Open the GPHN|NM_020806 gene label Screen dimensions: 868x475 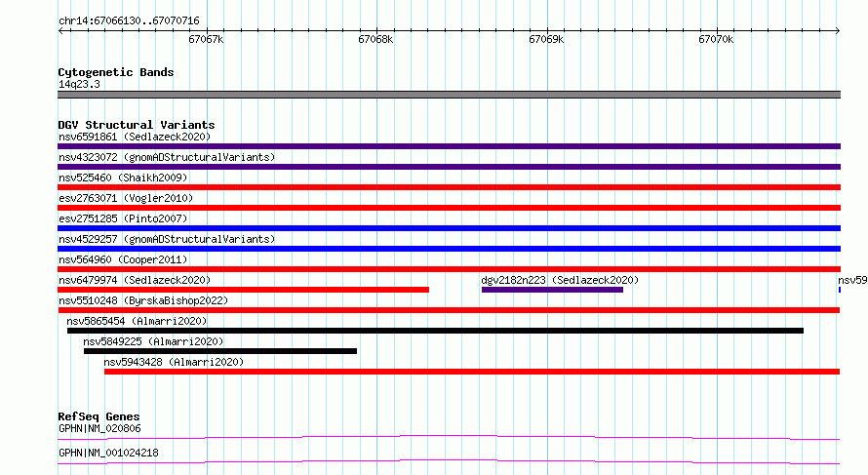99,428
